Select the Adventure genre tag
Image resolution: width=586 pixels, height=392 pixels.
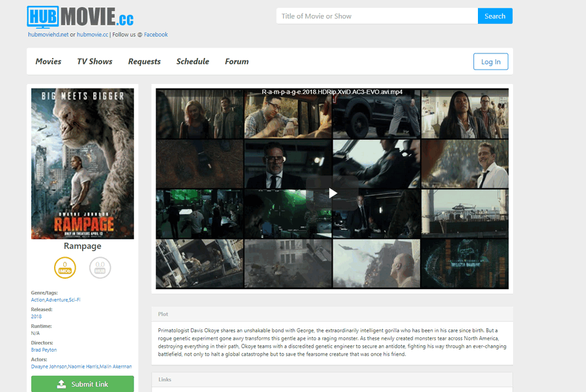point(57,300)
